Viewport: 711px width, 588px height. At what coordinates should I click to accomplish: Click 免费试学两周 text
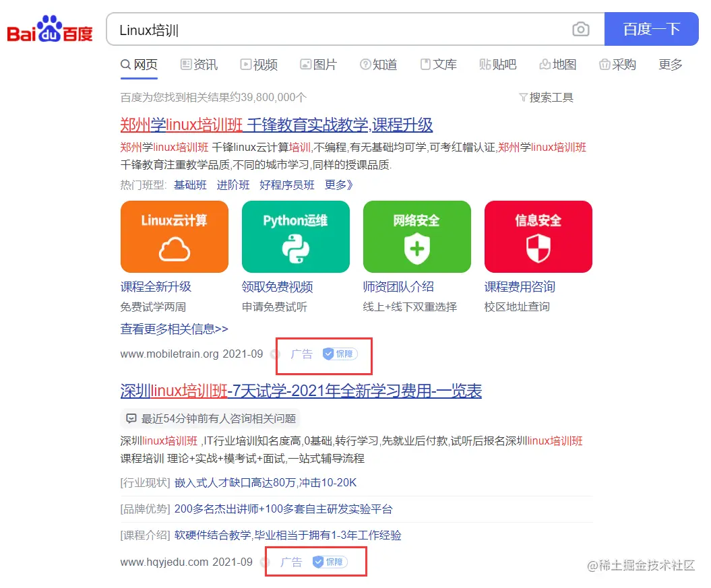coord(153,306)
